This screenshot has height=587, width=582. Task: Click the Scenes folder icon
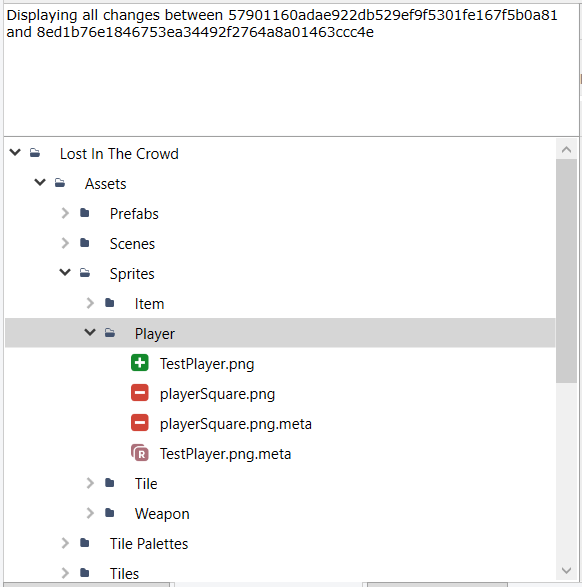click(85, 243)
